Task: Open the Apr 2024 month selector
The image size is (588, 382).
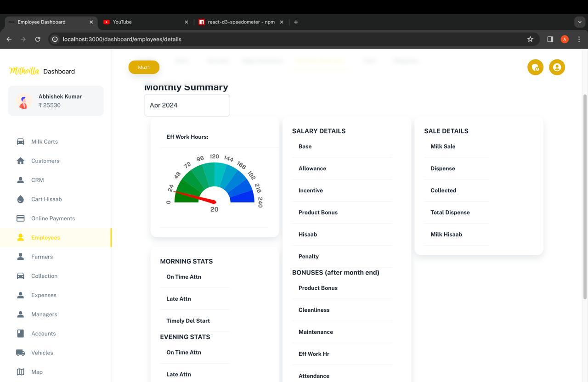Action: pyautogui.click(x=187, y=105)
